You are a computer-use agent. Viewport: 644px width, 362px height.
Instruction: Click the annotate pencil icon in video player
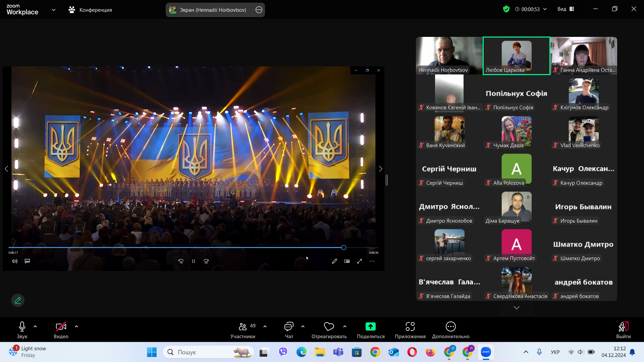[334, 261]
